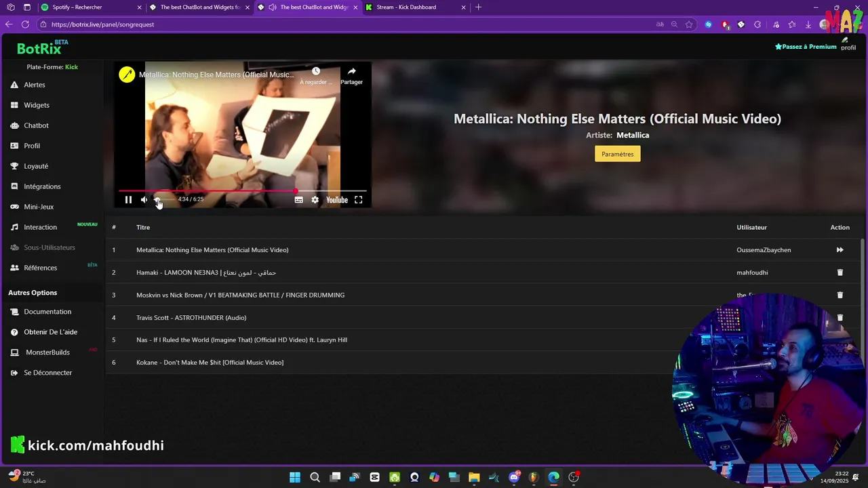
Task: Open Chatbot in the sidebar
Action: (36, 125)
